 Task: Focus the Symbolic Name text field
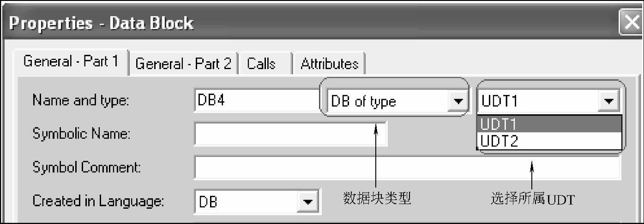tap(290, 134)
